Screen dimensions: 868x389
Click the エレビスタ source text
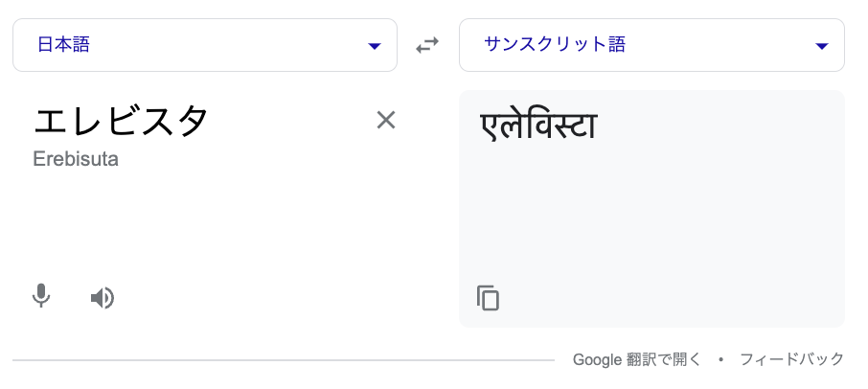[x=121, y=122]
